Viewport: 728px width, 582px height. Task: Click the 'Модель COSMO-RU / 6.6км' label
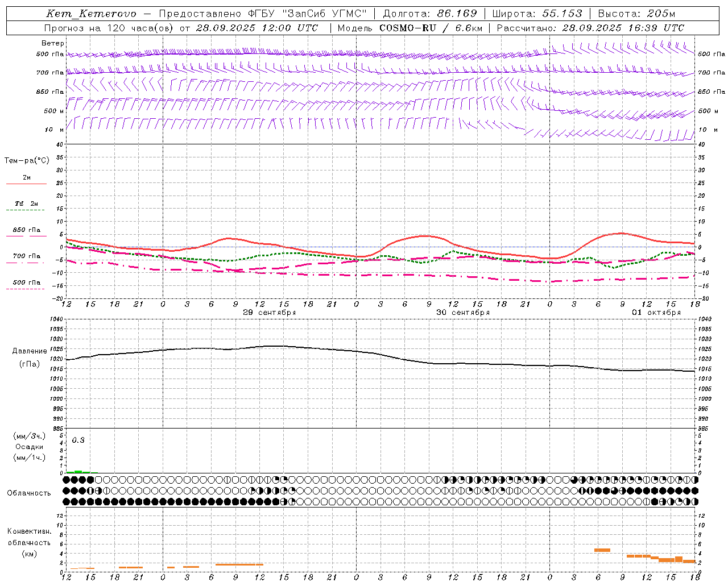[x=410, y=28]
